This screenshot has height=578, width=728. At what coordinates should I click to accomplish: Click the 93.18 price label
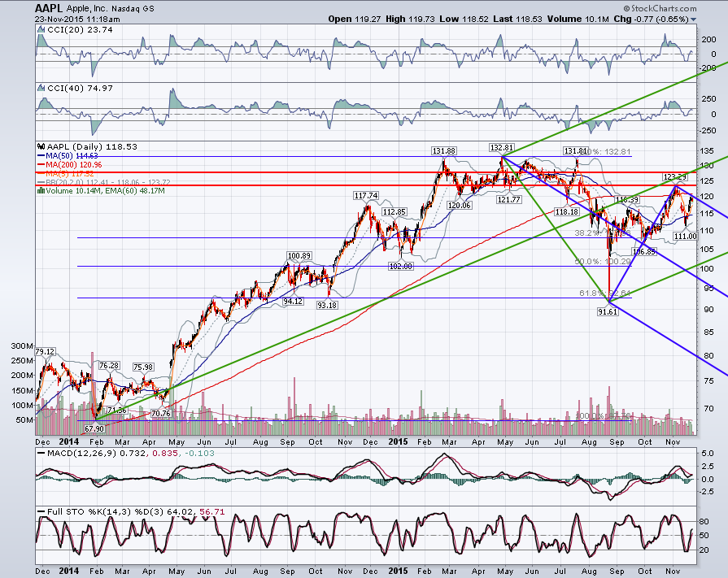coord(327,305)
